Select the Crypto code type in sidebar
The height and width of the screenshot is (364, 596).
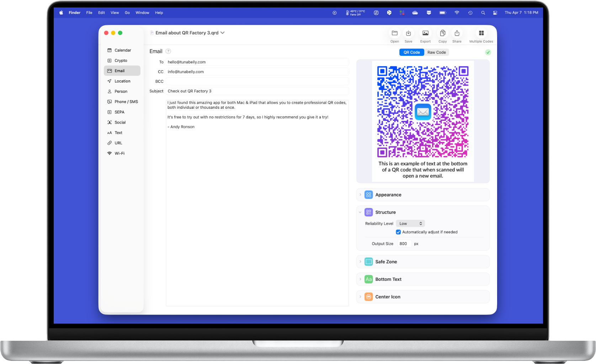click(121, 60)
